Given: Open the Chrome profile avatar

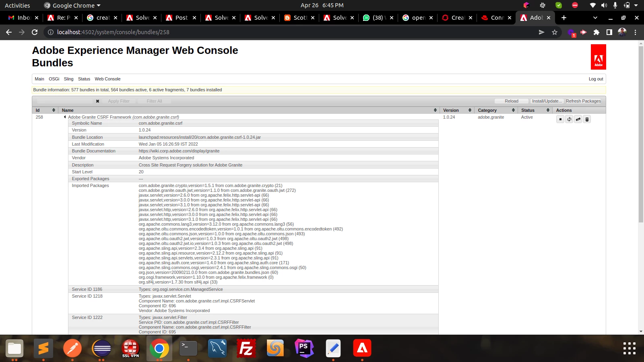Looking at the screenshot, I should [x=622, y=32].
